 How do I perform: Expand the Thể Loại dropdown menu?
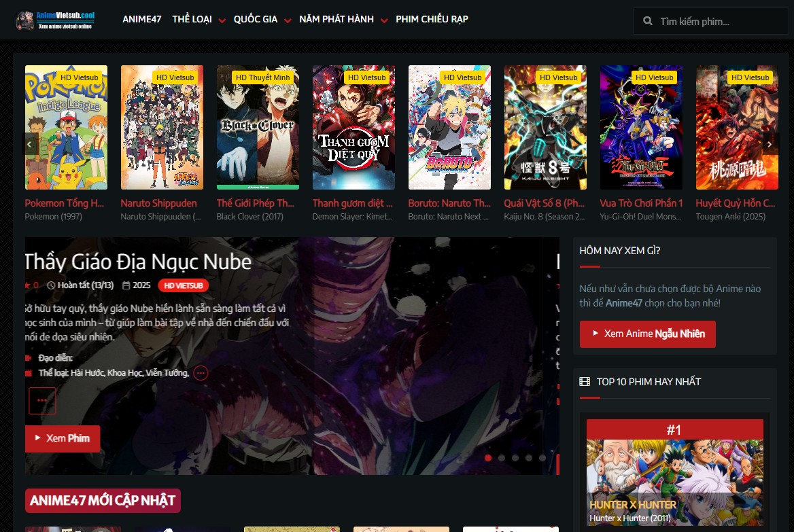pos(198,19)
